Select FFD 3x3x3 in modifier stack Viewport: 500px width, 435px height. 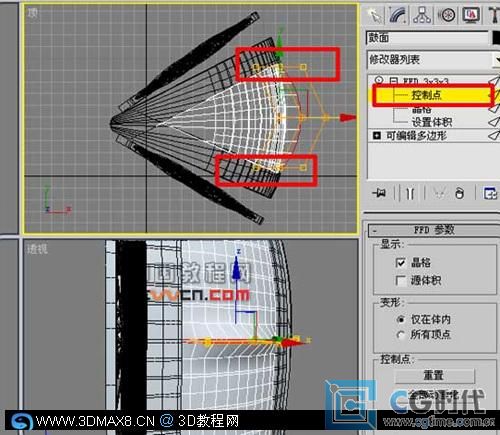[x=425, y=81]
